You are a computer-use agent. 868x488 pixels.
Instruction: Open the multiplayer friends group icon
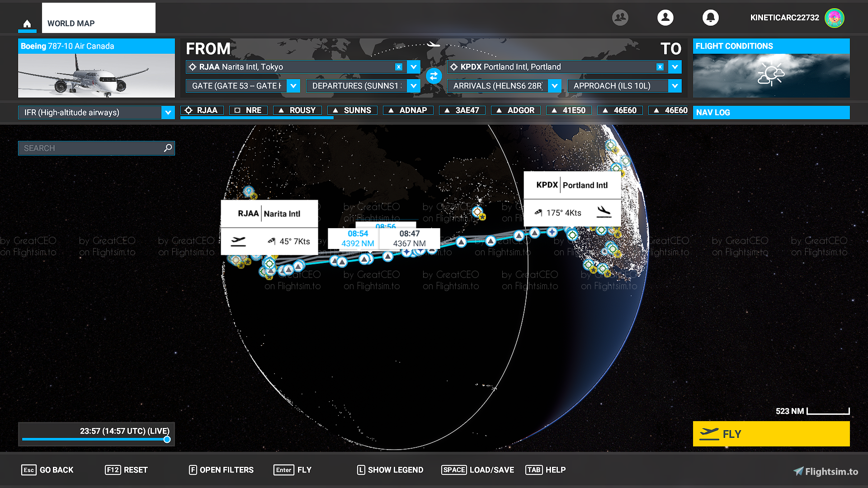coord(620,18)
